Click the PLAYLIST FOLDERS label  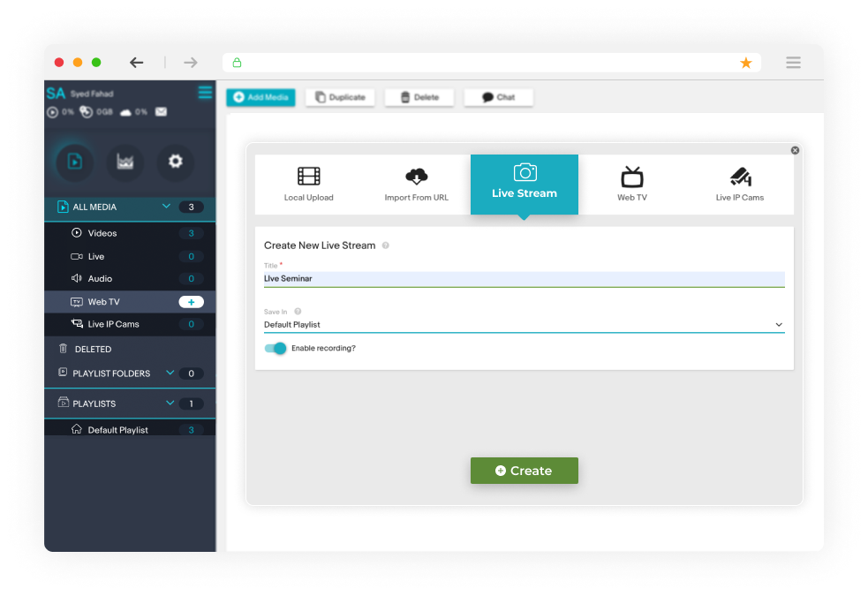click(111, 373)
